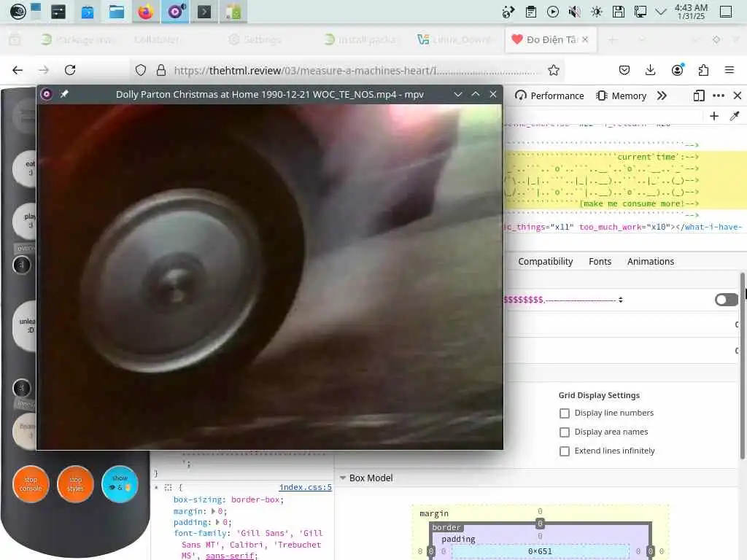Click the save disk tray icon
This screenshot has height=560, width=747.
coord(619,12)
